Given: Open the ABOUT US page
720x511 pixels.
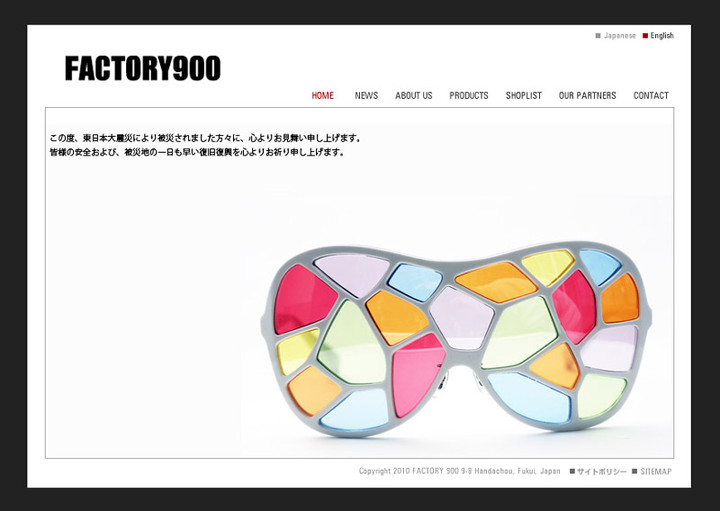Looking at the screenshot, I should pyautogui.click(x=413, y=96).
